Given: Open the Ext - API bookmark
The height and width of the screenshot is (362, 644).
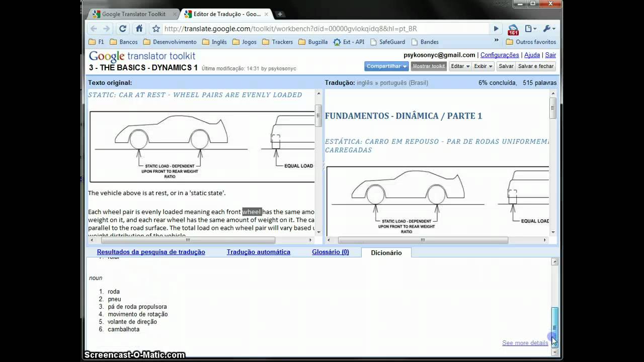Looking at the screenshot, I should pyautogui.click(x=349, y=42).
